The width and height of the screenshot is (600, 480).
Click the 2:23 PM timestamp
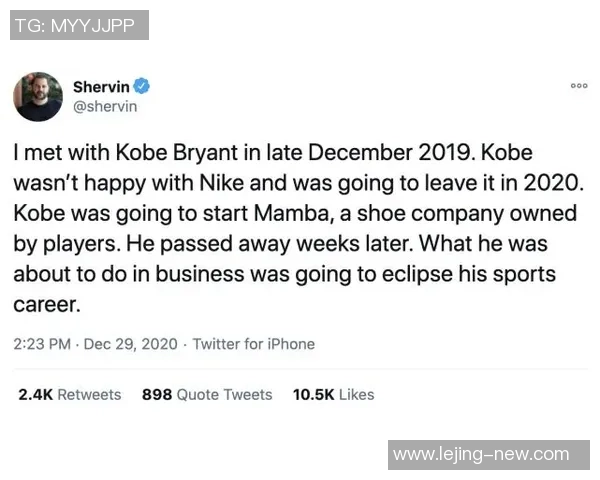click(x=42, y=344)
